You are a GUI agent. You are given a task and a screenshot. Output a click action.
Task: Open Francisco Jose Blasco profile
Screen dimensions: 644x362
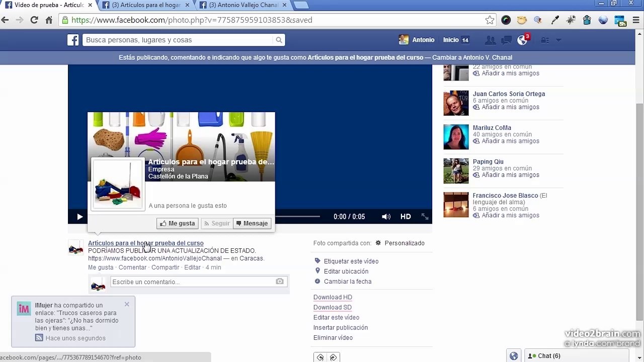(x=505, y=196)
